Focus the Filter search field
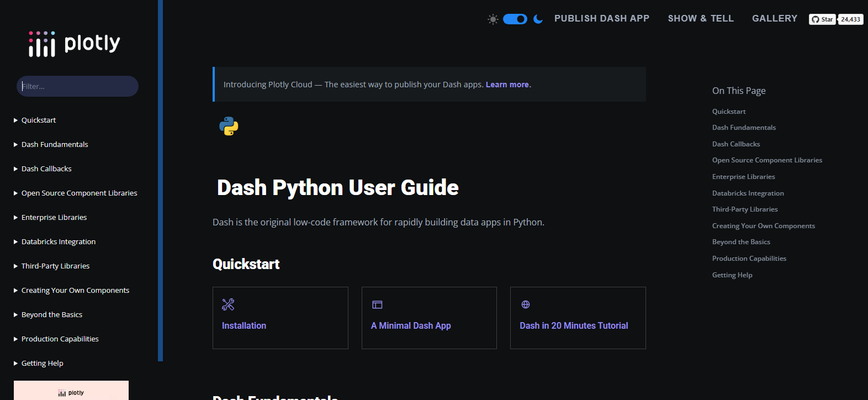Screen dimensions: 868x400 [x=77, y=86]
